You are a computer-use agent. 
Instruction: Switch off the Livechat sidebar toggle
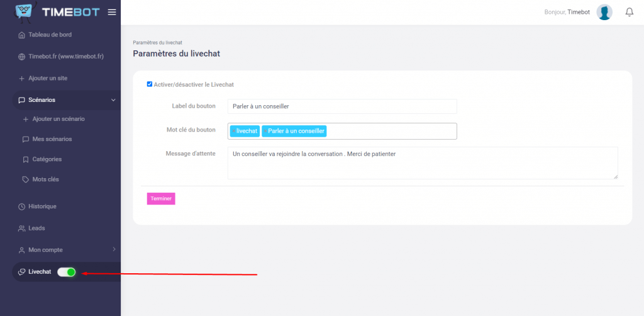pos(67,272)
